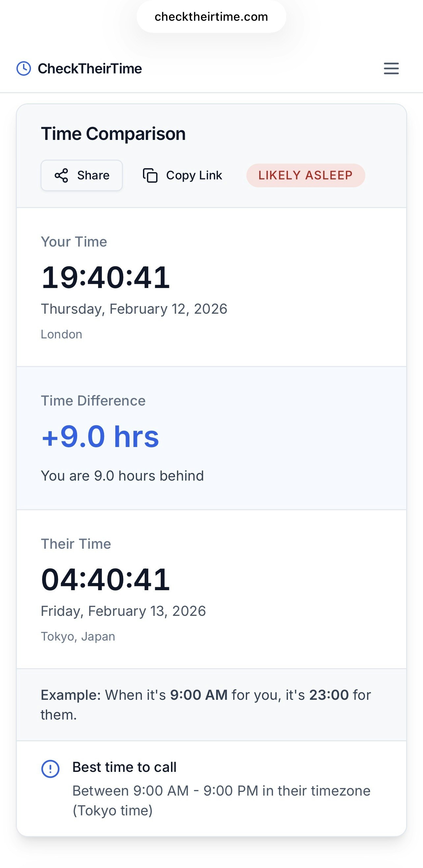Select the Their Time clock reading 04:40:41
This screenshot has width=423, height=868.
tap(106, 579)
